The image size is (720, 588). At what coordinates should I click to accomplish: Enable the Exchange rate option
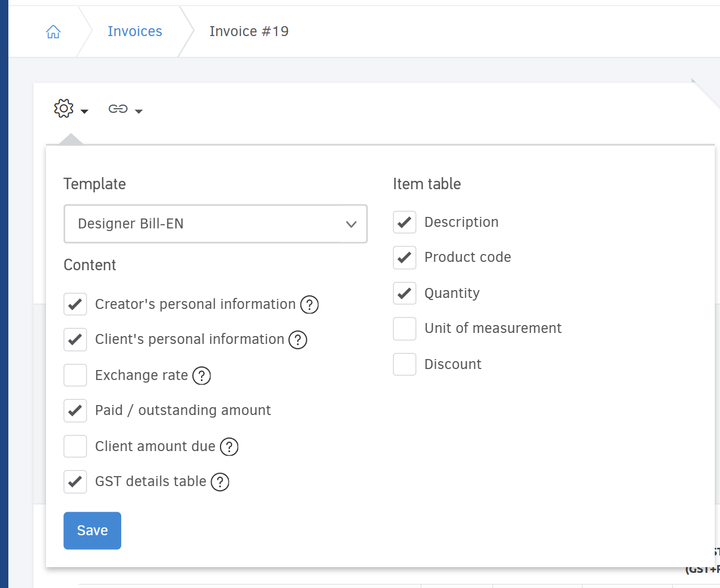click(75, 375)
